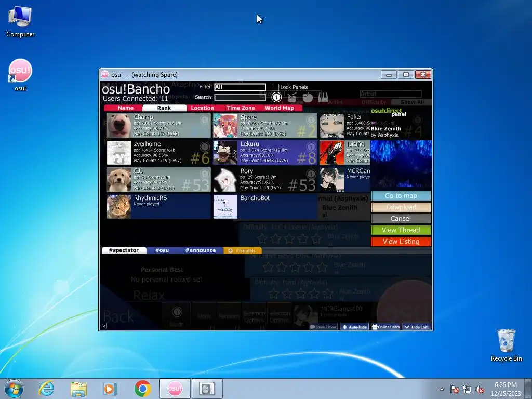This screenshot has height=399, width=532.
Task: Sort users by Name tab
Action: pos(126,108)
